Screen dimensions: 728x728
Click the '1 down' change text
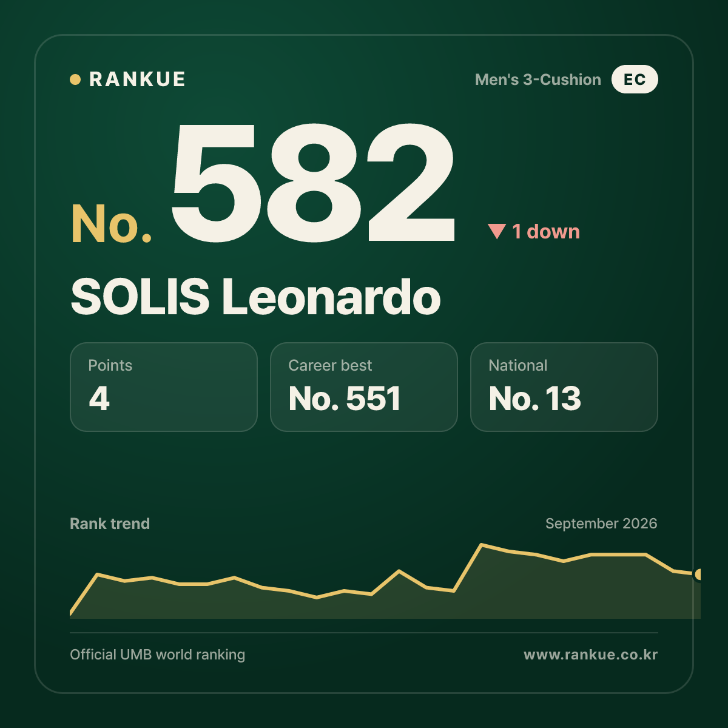pyautogui.click(x=546, y=231)
